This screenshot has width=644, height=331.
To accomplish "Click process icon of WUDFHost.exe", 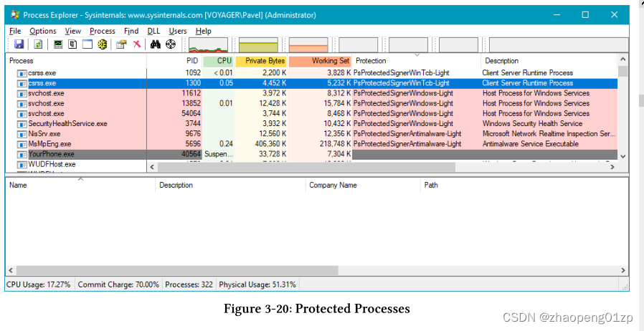I will [22, 165].
